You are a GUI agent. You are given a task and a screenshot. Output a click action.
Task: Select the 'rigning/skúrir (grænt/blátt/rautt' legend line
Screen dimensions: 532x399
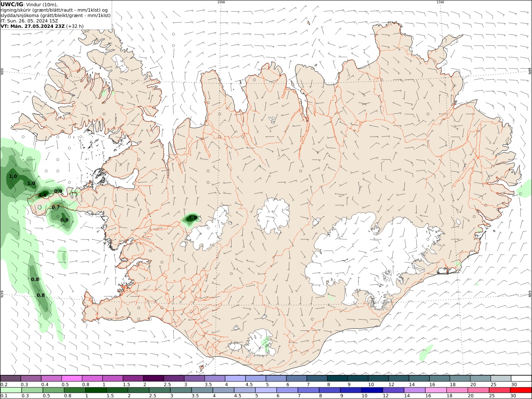click(54, 10)
